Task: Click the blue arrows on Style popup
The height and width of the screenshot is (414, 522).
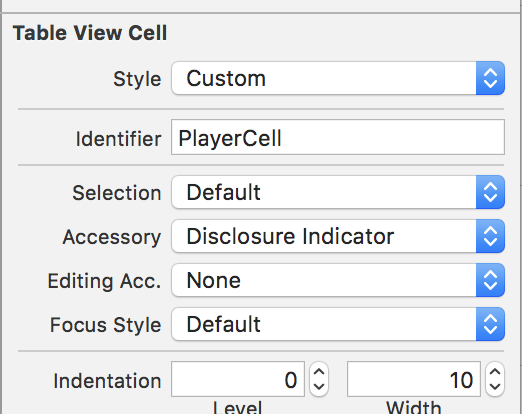Action: pos(490,78)
